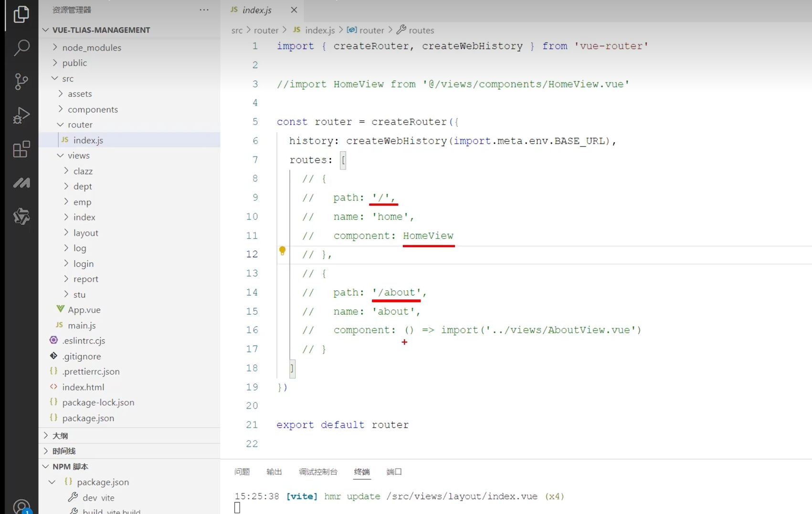This screenshot has height=514, width=812.
Task: Expand the node_modules folder
Action: [x=91, y=48]
